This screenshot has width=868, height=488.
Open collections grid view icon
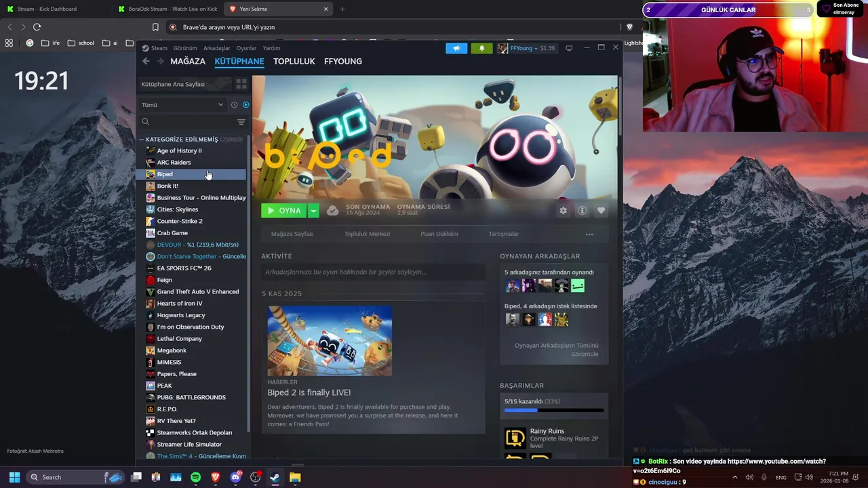click(x=241, y=84)
